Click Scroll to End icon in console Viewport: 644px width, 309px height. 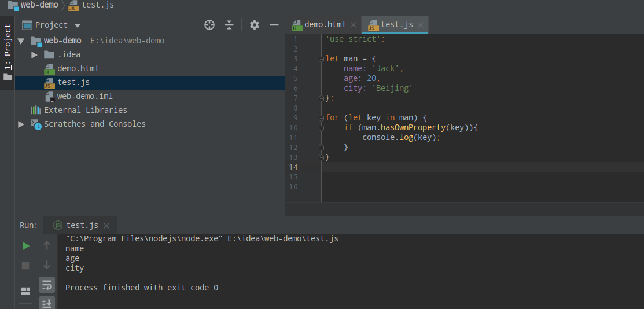coord(47,303)
